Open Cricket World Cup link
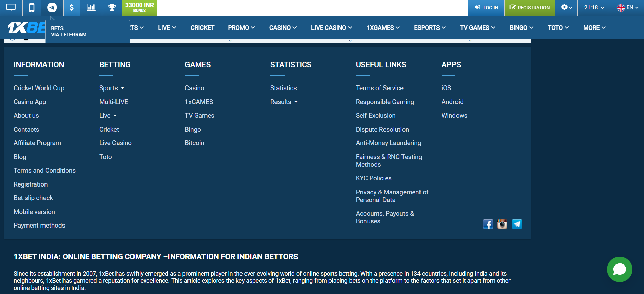 pyautogui.click(x=39, y=88)
